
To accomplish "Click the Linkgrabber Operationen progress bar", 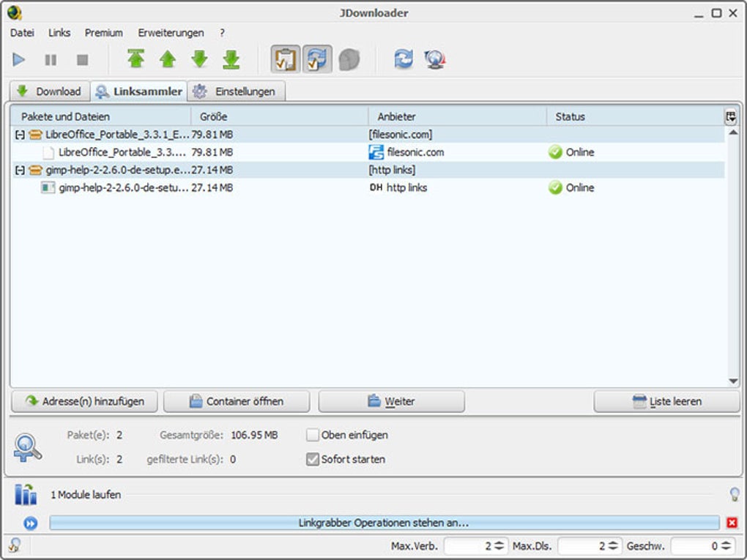I will (x=384, y=523).
